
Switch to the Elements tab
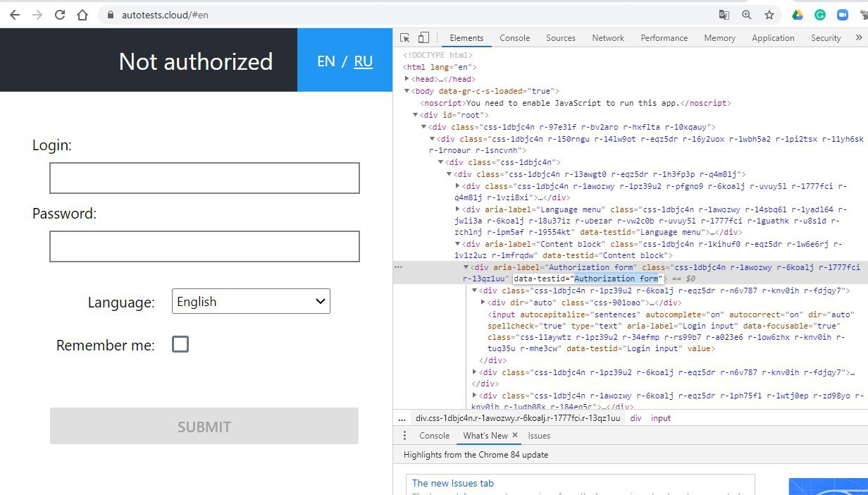[x=466, y=38]
